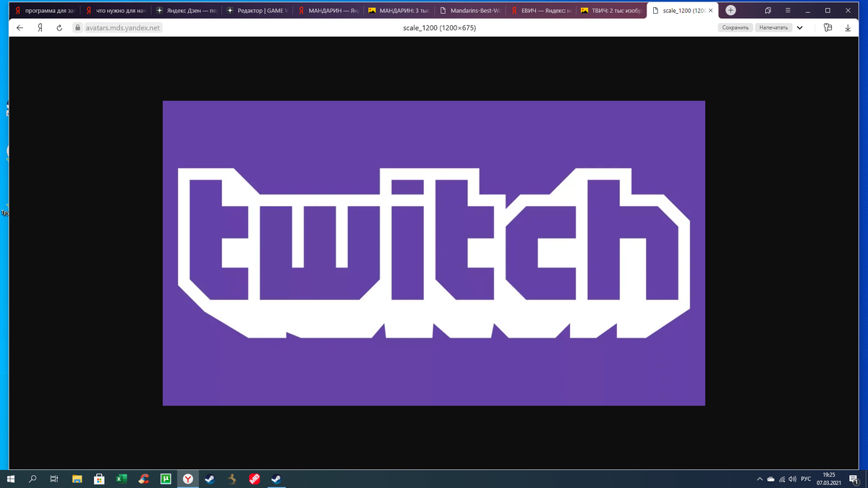
Task: Switch to the 'МАНДАРИН: 3 тыс' tab
Action: click(x=399, y=11)
